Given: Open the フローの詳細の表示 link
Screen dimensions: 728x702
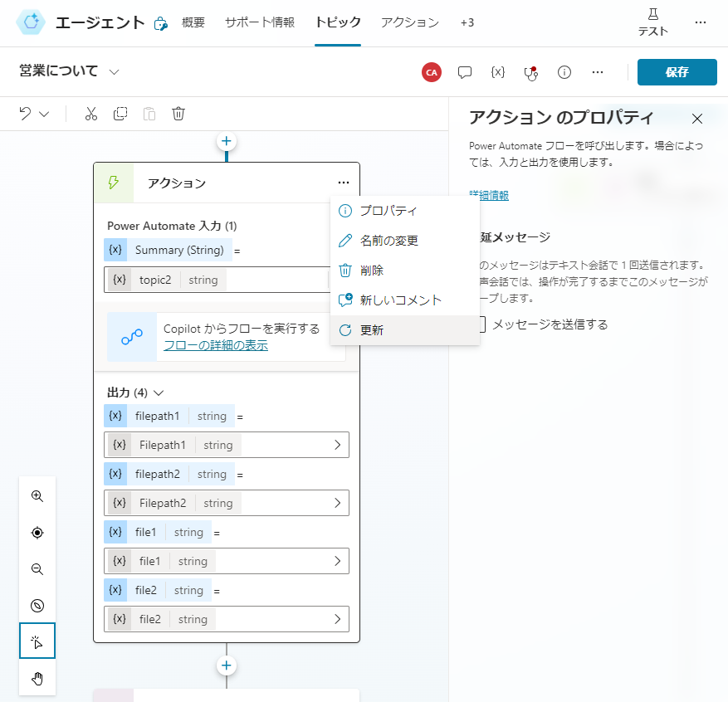Looking at the screenshot, I should click(215, 345).
